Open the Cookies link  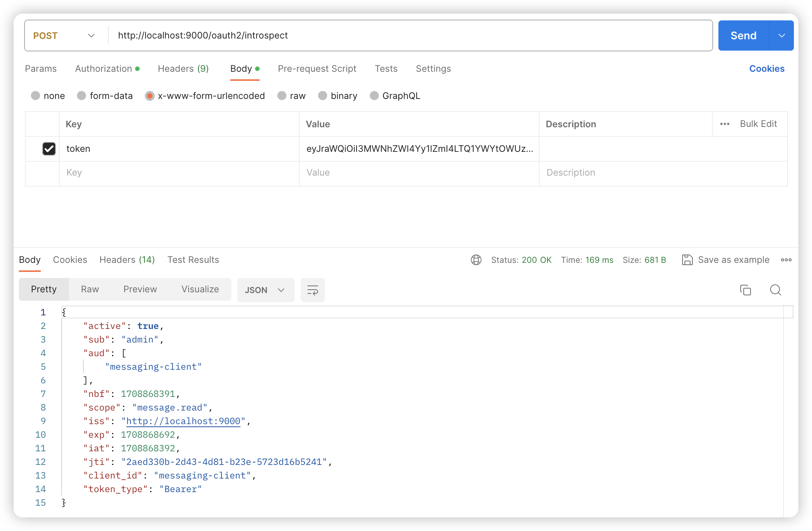(x=766, y=69)
